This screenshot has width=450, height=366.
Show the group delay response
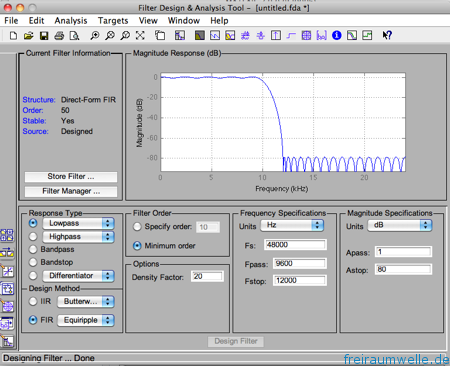coord(245,35)
